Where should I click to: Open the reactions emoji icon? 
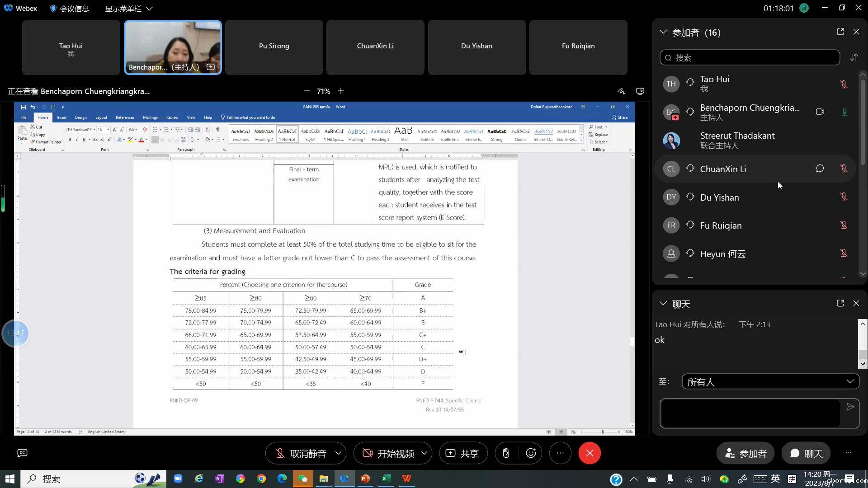[x=531, y=453]
